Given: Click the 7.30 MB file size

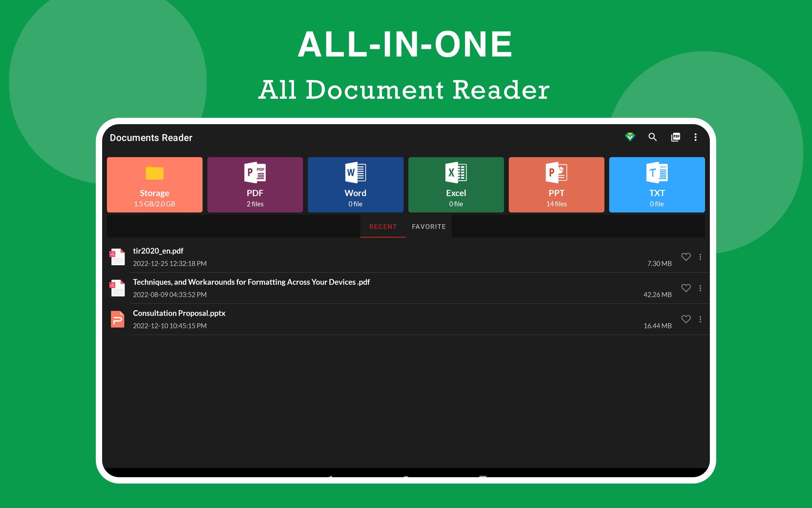Looking at the screenshot, I should [659, 264].
